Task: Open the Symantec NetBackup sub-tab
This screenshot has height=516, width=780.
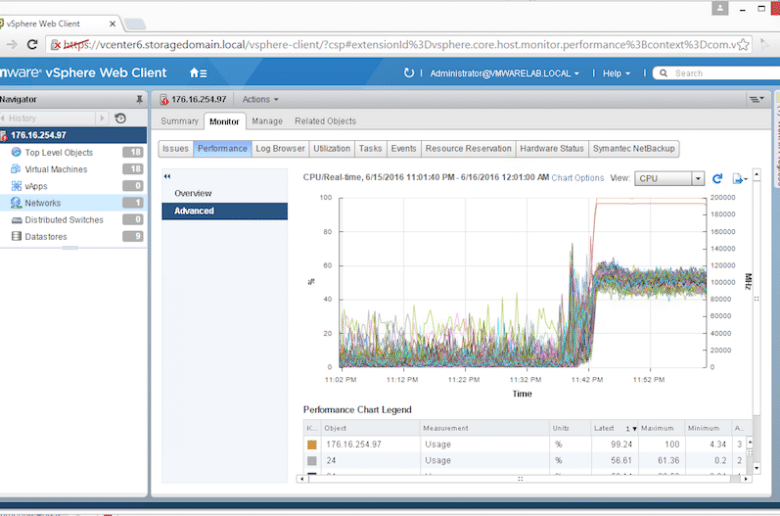Action: [x=634, y=149]
